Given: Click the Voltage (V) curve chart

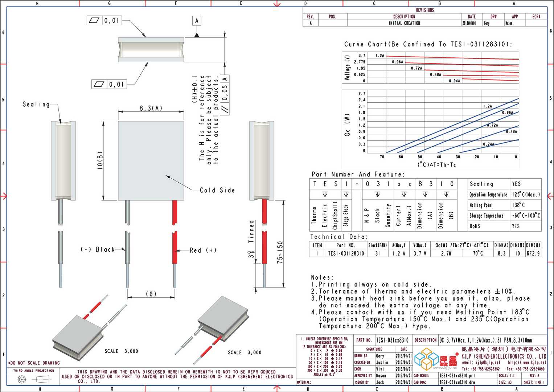Looking at the screenshot, I should 430,68.
